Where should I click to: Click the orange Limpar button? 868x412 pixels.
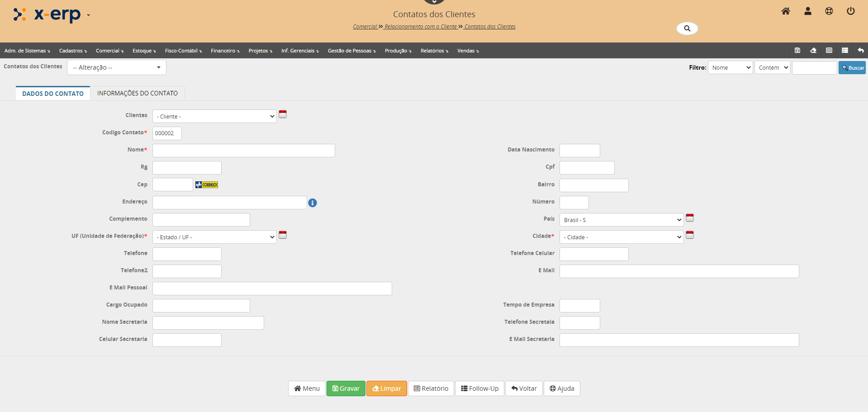[387, 388]
